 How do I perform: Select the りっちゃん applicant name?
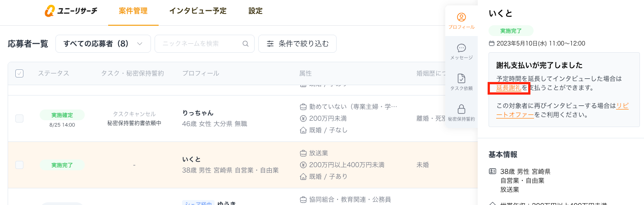pyautogui.click(x=198, y=113)
